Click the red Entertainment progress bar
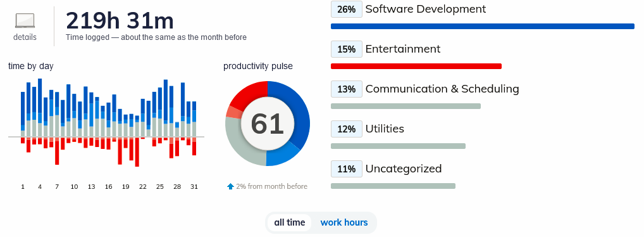 (416, 67)
